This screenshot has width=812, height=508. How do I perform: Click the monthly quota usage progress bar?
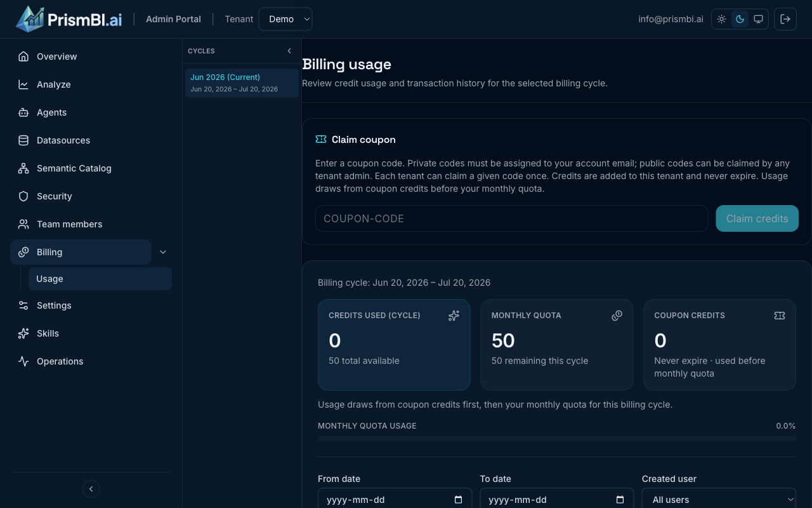pyautogui.click(x=556, y=439)
